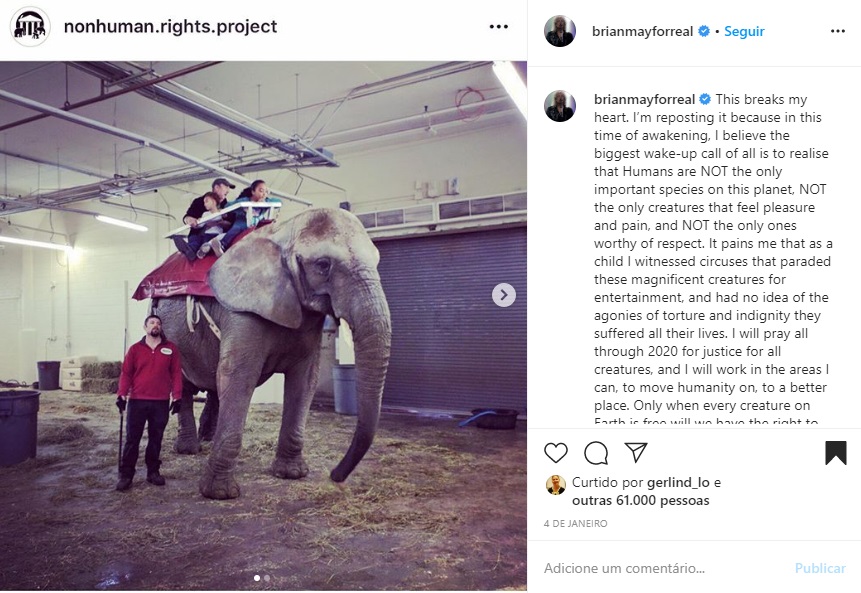Like the post with the heart icon
Viewport: 861px width, 593px height.
(x=556, y=453)
